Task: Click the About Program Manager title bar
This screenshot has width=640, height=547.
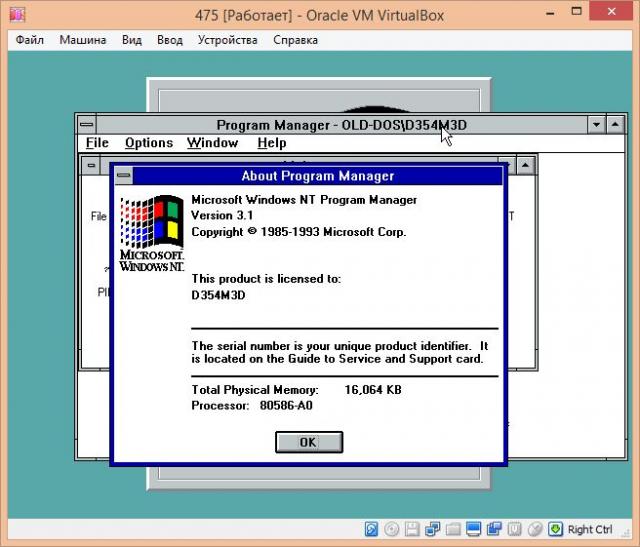Action: 318,176
